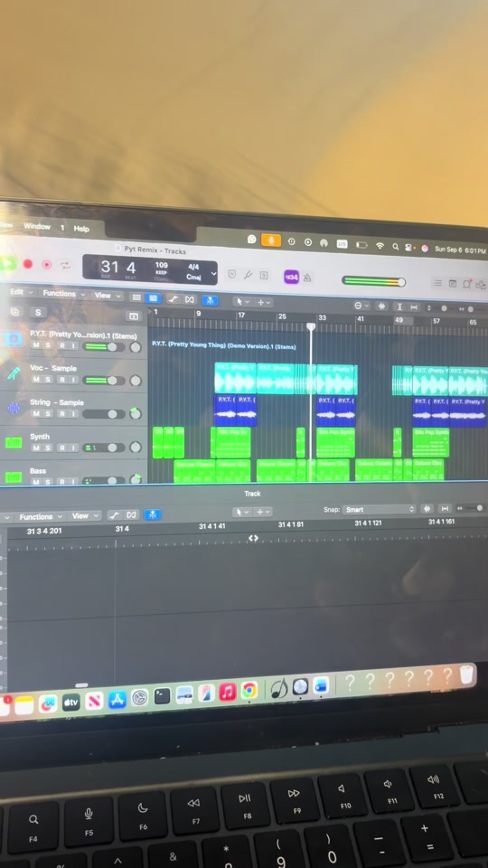Show automation in the editor toolbar
488x868 pixels.
[x=114, y=515]
